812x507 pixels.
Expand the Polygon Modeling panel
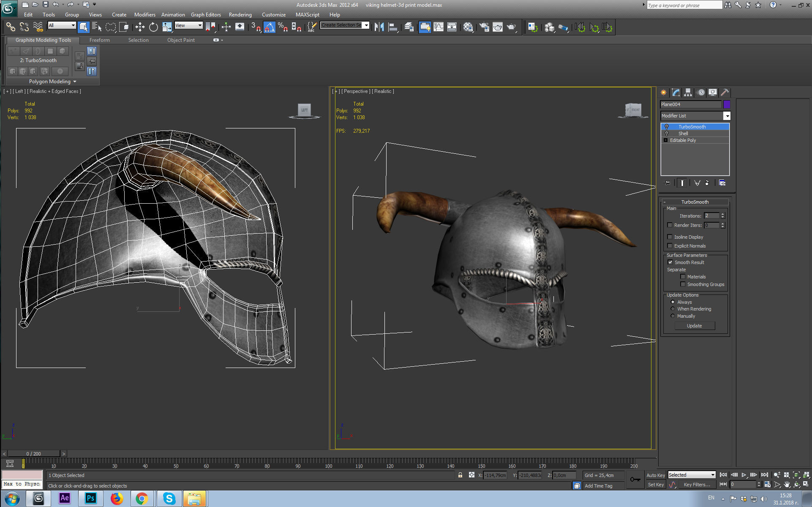click(53, 82)
